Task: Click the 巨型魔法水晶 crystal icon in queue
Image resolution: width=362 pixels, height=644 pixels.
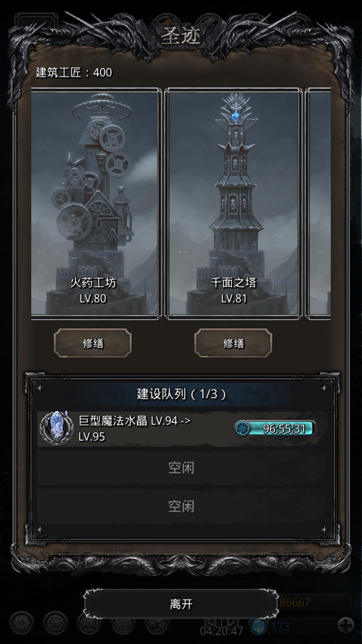Action: pyautogui.click(x=57, y=428)
